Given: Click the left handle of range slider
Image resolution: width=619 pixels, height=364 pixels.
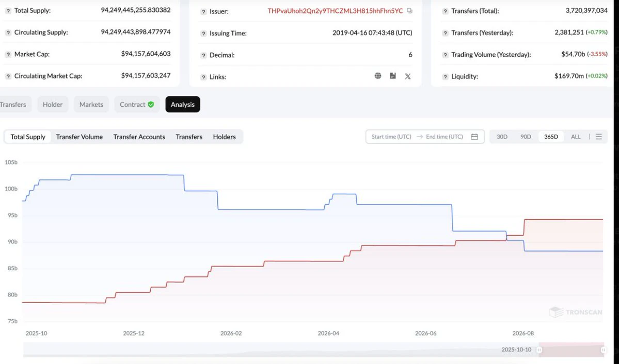Looking at the screenshot, I should click(x=539, y=350).
